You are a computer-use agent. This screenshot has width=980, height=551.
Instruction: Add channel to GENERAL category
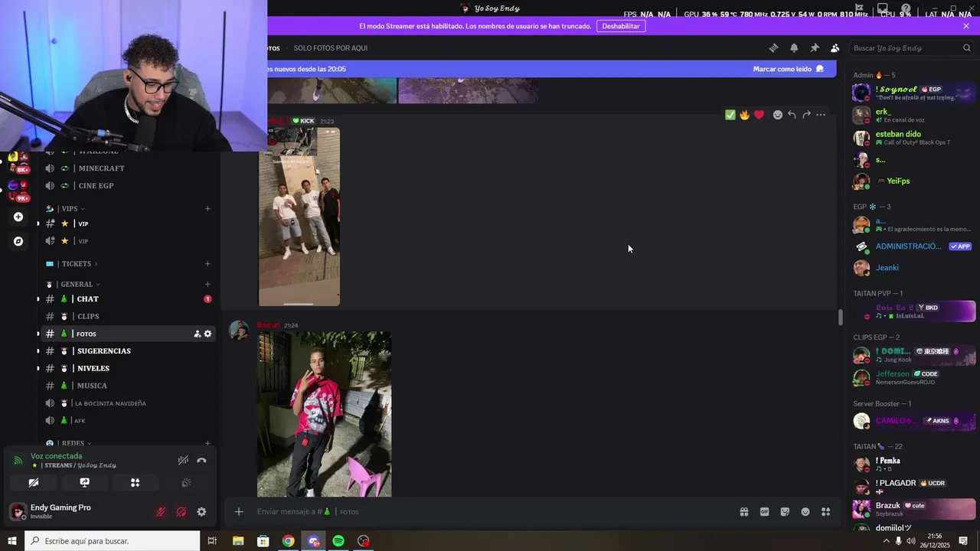coord(207,284)
